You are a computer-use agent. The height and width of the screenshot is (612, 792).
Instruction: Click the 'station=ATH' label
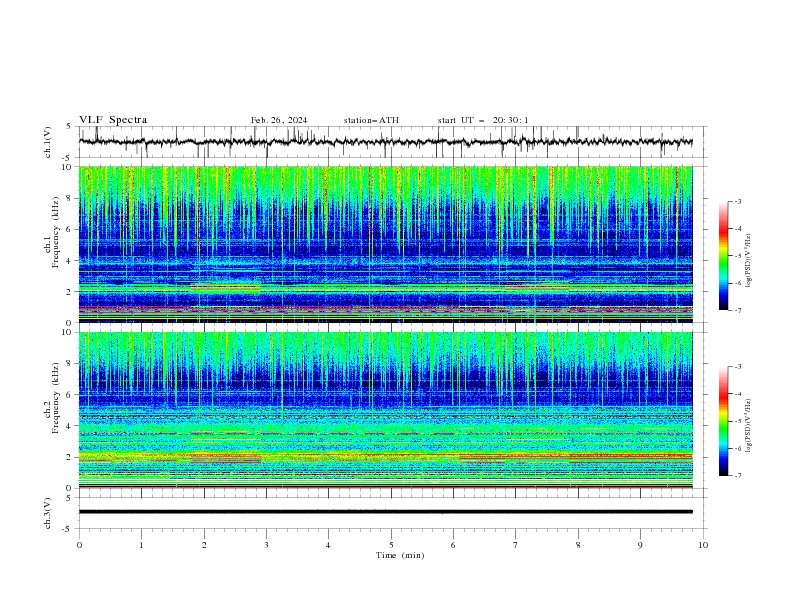(371, 120)
